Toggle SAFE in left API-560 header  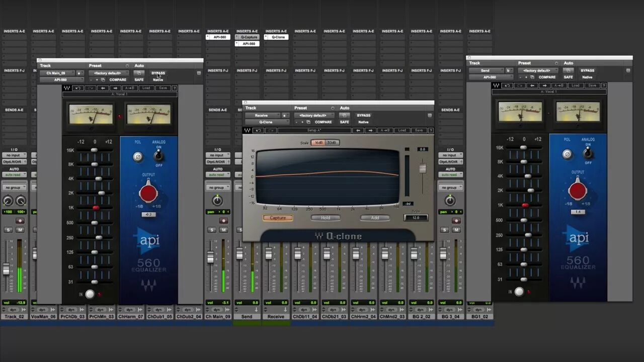click(x=139, y=79)
